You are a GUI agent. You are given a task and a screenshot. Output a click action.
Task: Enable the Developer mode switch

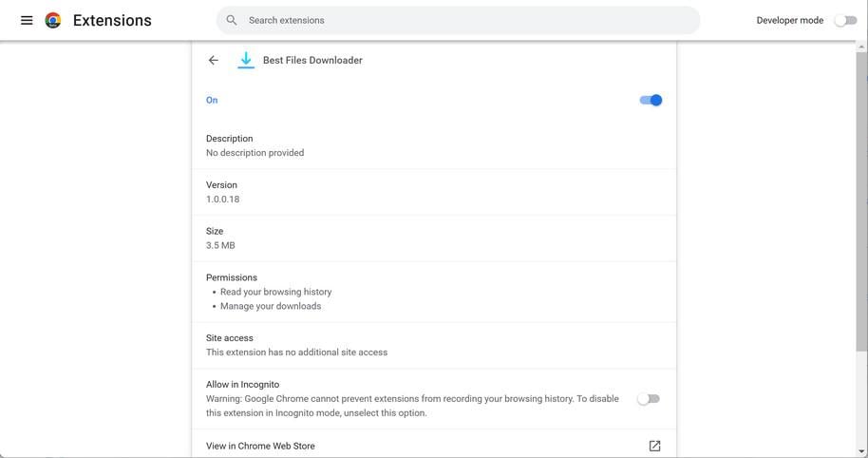pos(844,20)
